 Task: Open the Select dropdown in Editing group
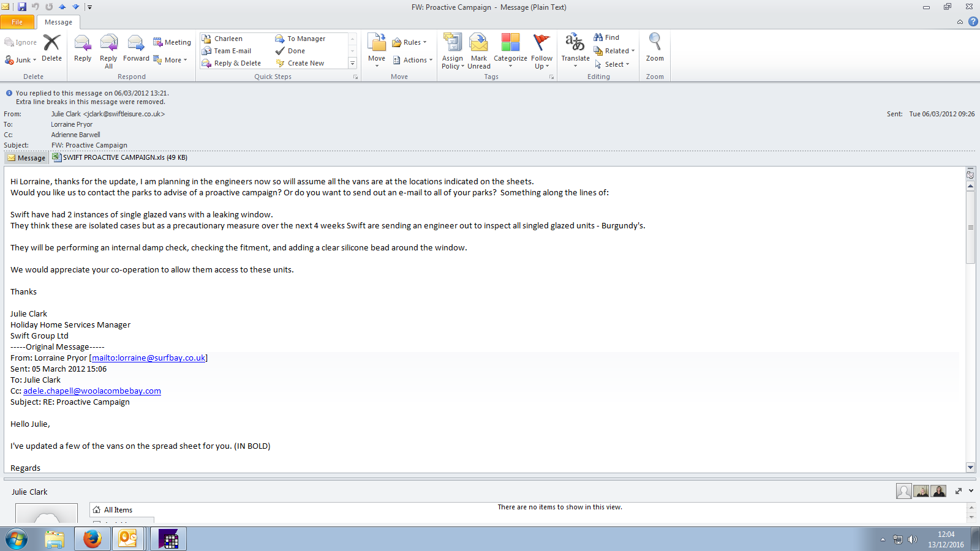(612, 64)
